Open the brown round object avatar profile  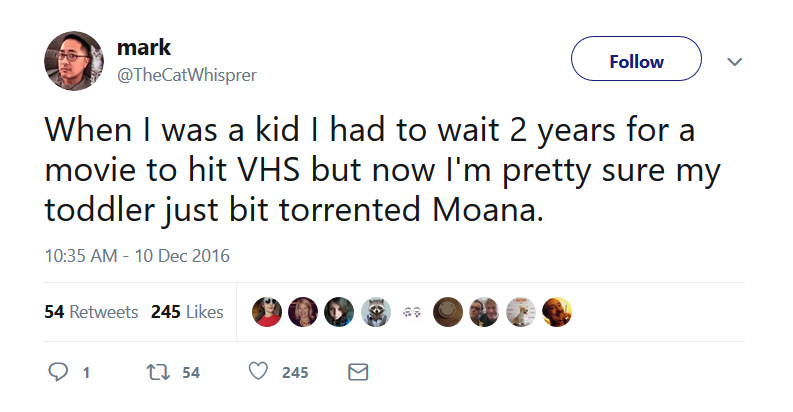coord(448,311)
